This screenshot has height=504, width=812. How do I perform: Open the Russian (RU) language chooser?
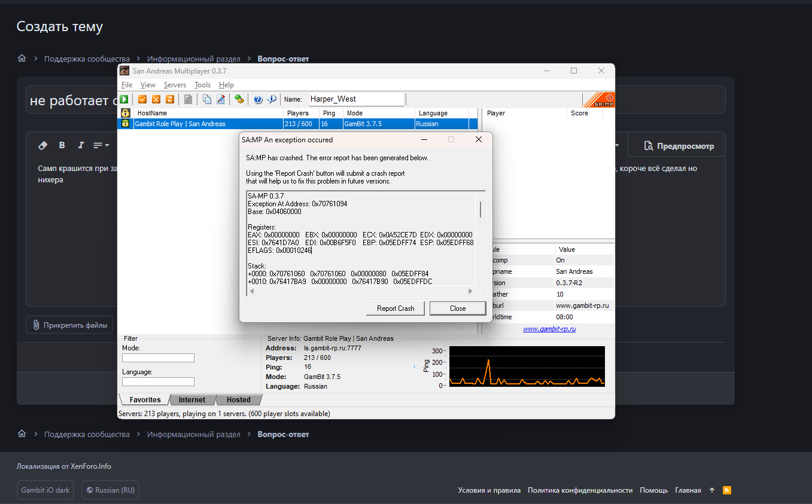(x=111, y=490)
